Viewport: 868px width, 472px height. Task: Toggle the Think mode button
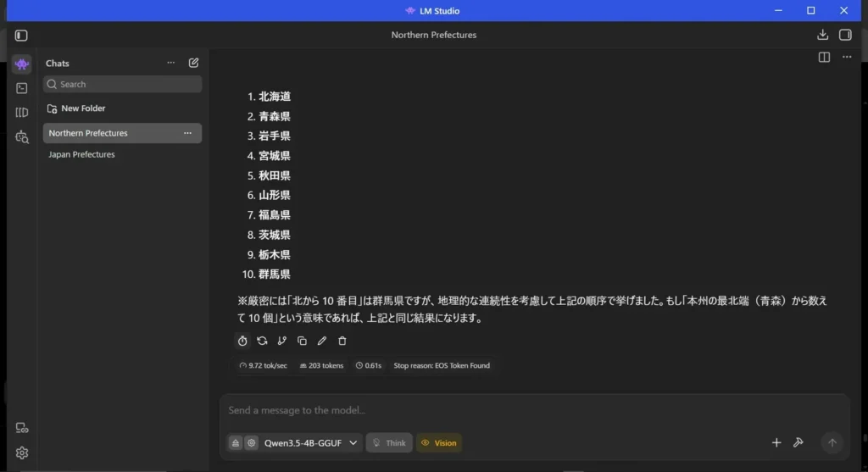click(x=389, y=443)
